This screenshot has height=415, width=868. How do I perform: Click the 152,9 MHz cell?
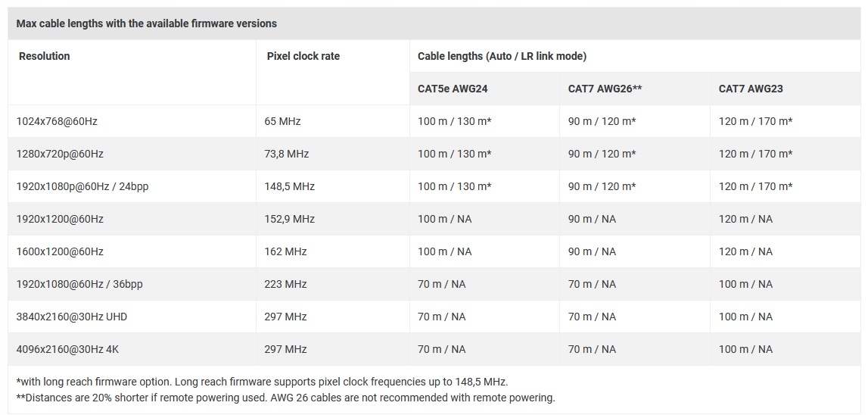pyautogui.click(x=291, y=219)
